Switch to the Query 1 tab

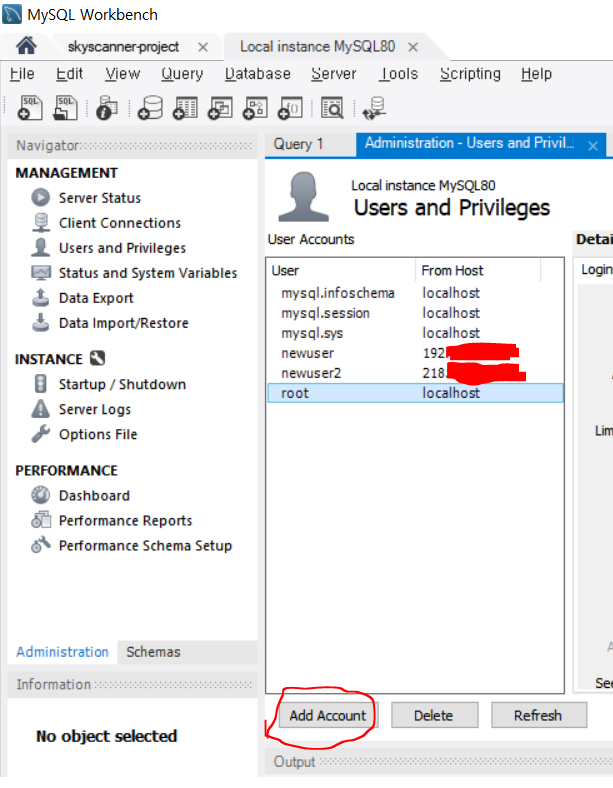point(298,144)
